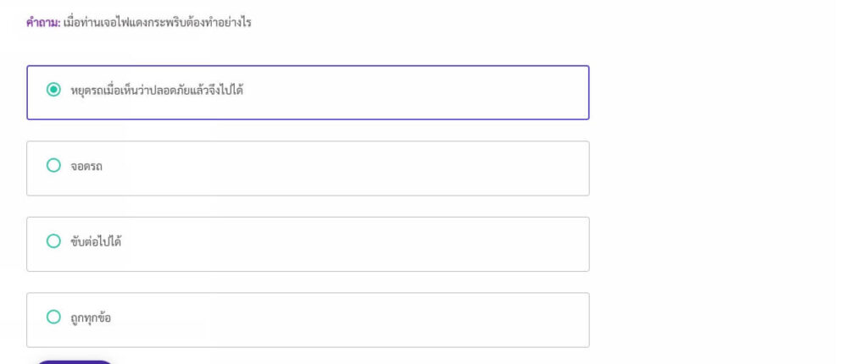Mark the 'ถูกทุกข้อ' radio button
Image resolution: width=868 pixels, height=364 pixels.
(53, 317)
